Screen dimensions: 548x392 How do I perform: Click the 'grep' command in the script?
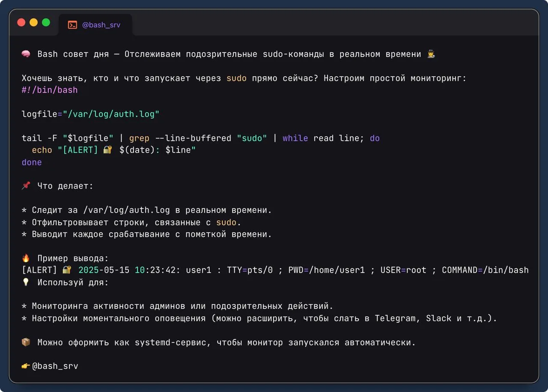[139, 138]
